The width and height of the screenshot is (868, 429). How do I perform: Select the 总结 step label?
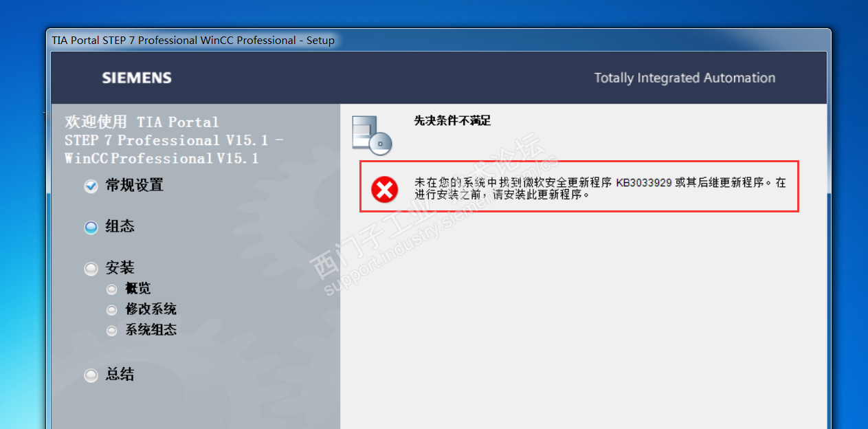(x=120, y=375)
